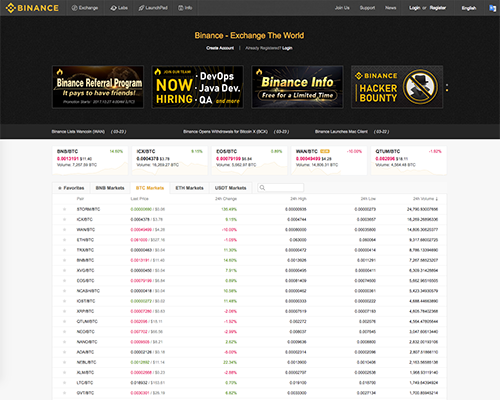Viewport: 500px width, 400px height.
Task: Switch to BNB Markets tab
Action: 110,188
